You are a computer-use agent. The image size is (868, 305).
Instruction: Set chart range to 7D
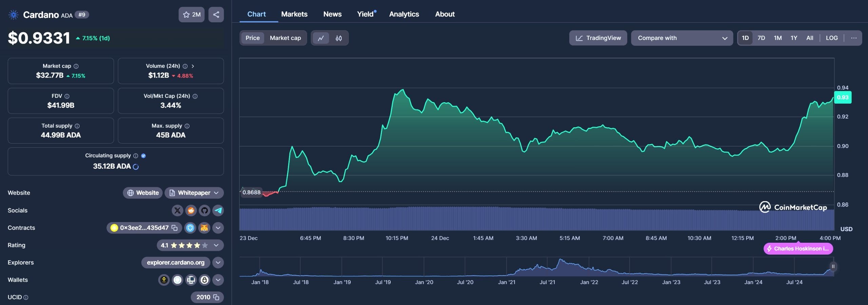(761, 38)
